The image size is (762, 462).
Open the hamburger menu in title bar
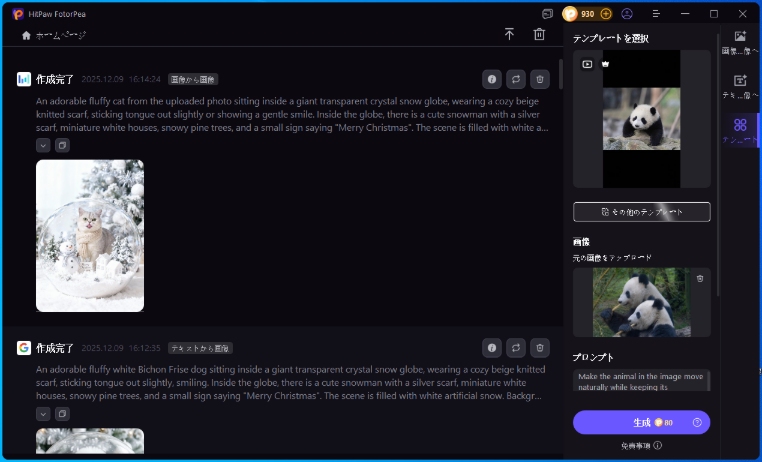pyautogui.click(x=656, y=14)
